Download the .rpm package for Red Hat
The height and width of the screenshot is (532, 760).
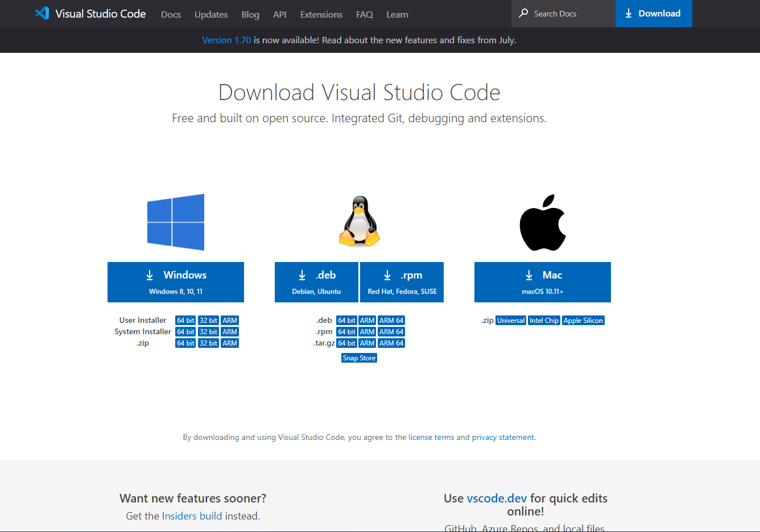tap(402, 282)
